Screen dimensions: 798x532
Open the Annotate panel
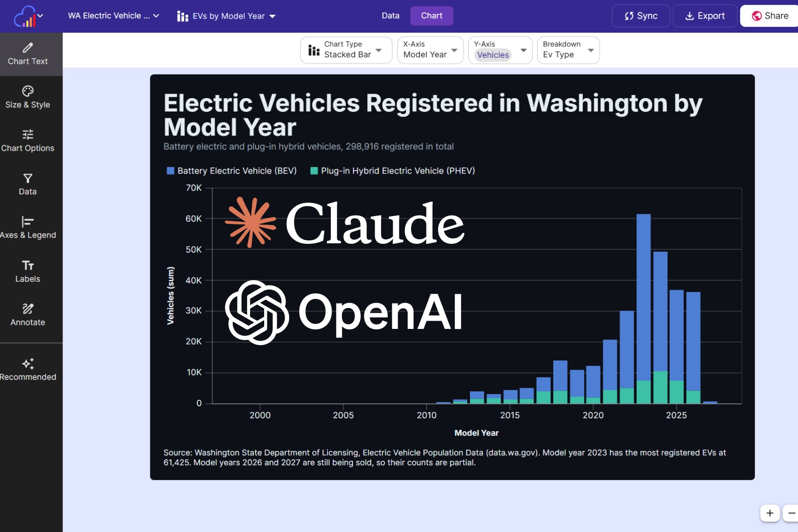tap(28, 315)
